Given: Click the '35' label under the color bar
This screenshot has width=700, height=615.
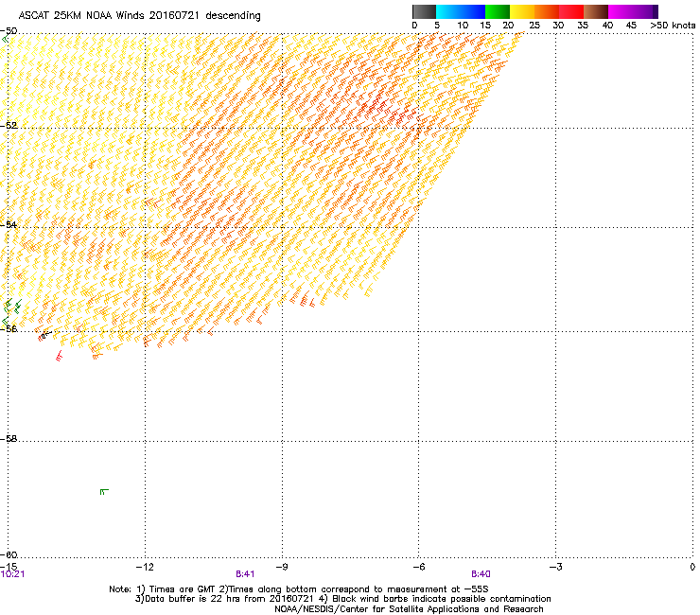Looking at the screenshot, I should pyautogui.click(x=583, y=26).
